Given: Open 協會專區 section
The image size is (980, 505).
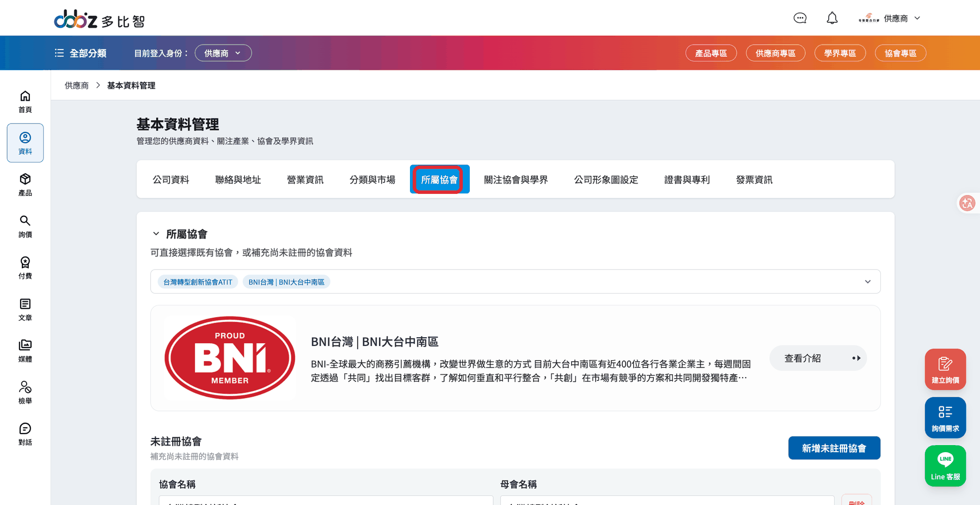Looking at the screenshot, I should (901, 53).
